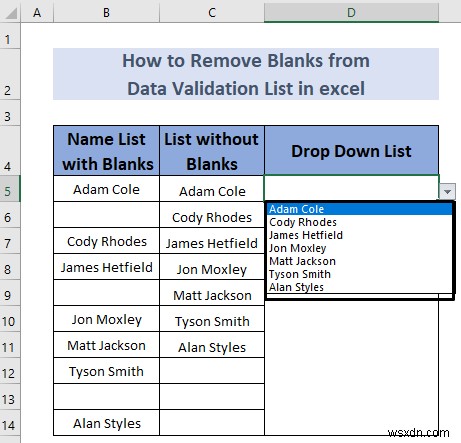Select column C header
The image size is (461, 443).
pyautogui.click(x=212, y=13)
